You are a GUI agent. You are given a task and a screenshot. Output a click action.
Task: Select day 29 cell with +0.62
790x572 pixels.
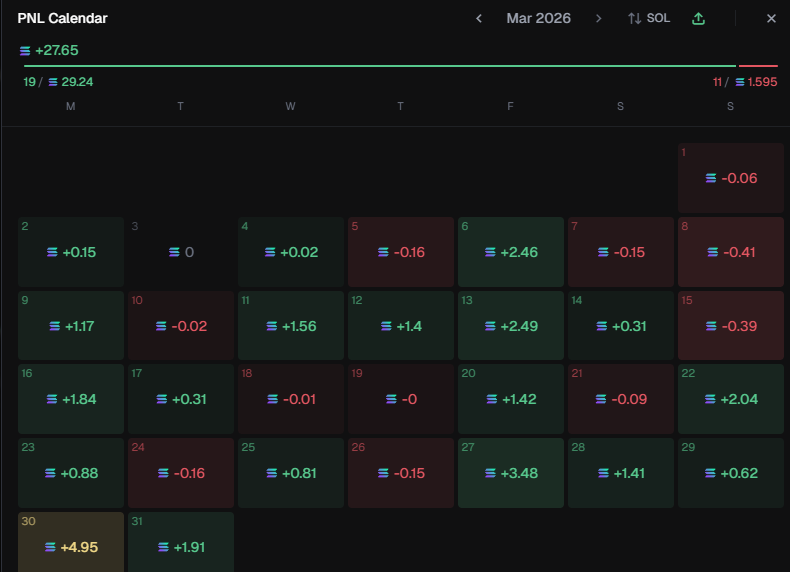pyautogui.click(x=731, y=473)
